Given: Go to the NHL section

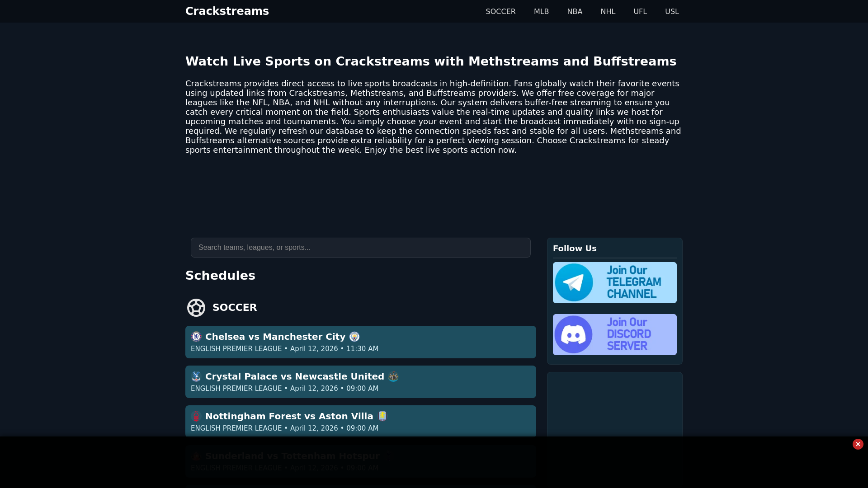Looking at the screenshot, I should [x=608, y=11].
